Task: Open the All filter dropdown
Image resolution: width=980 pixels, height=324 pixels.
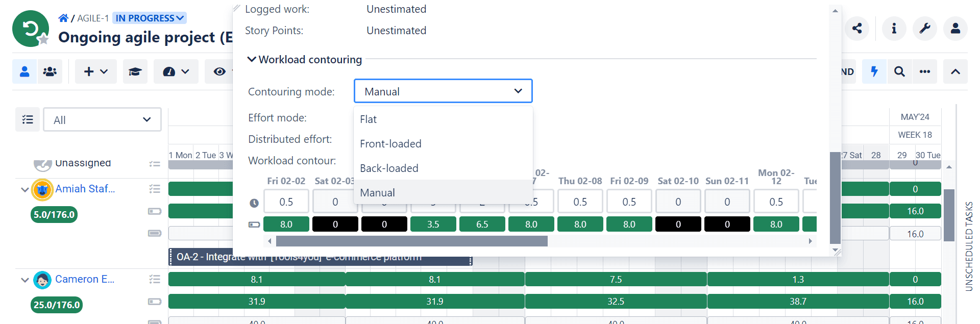Action: tap(102, 119)
